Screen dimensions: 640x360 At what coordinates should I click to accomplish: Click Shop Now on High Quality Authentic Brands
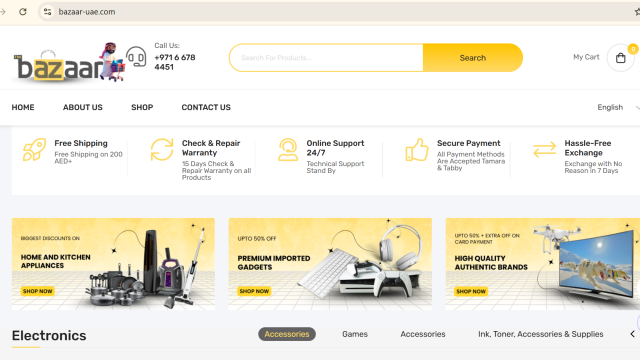click(471, 291)
